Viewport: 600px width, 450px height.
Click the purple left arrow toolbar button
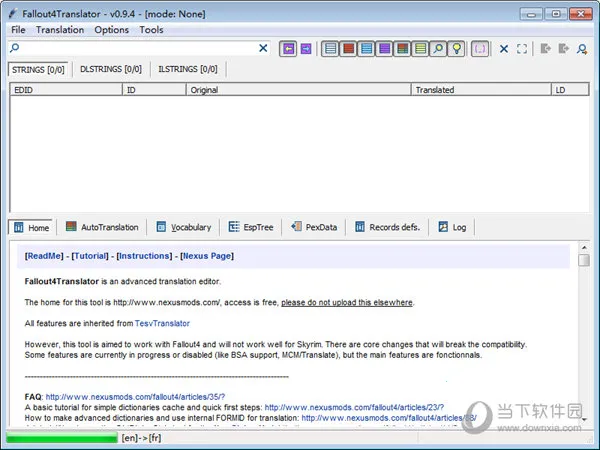pos(289,48)
